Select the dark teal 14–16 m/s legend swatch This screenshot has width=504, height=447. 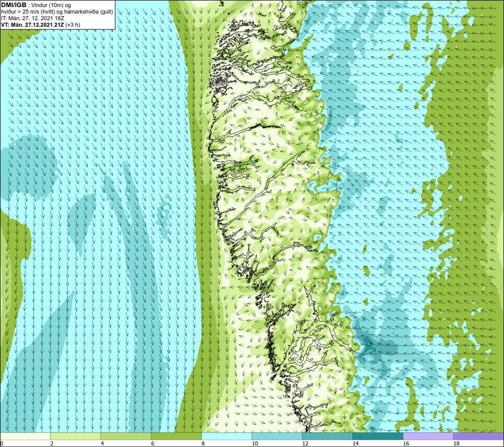377,436
